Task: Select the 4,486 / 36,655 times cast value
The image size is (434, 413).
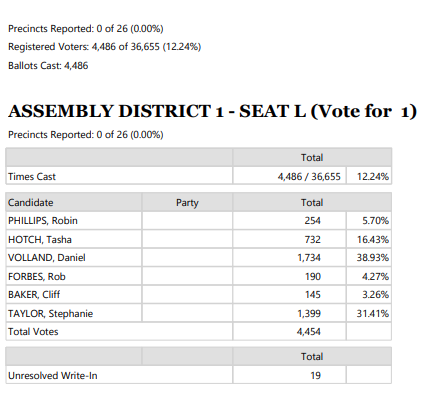Action: point(309,177)
